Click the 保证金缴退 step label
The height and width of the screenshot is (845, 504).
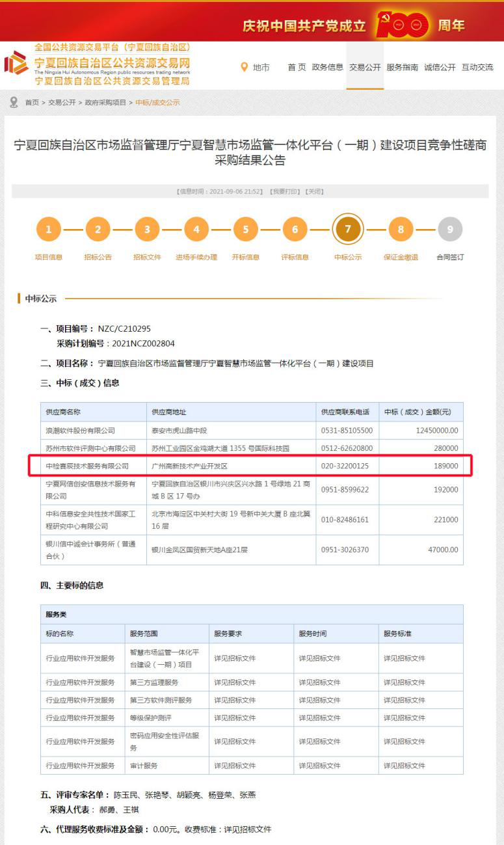(401, 258)
